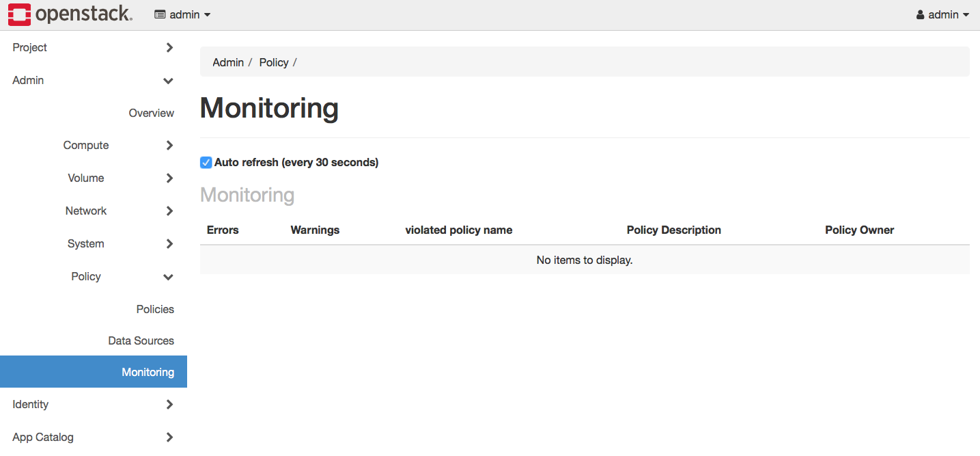980x456 pixels.
Task: Click the Network sidebar label
Action: point(86,211)
